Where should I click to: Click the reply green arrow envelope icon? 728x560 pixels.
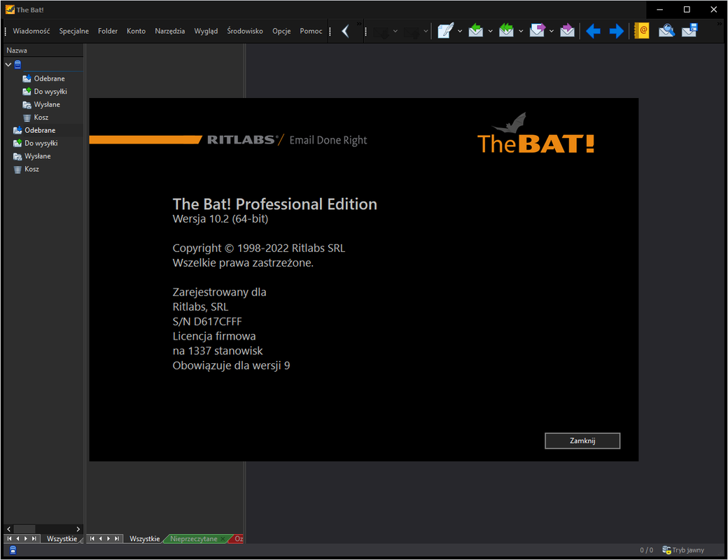point(475,31)
